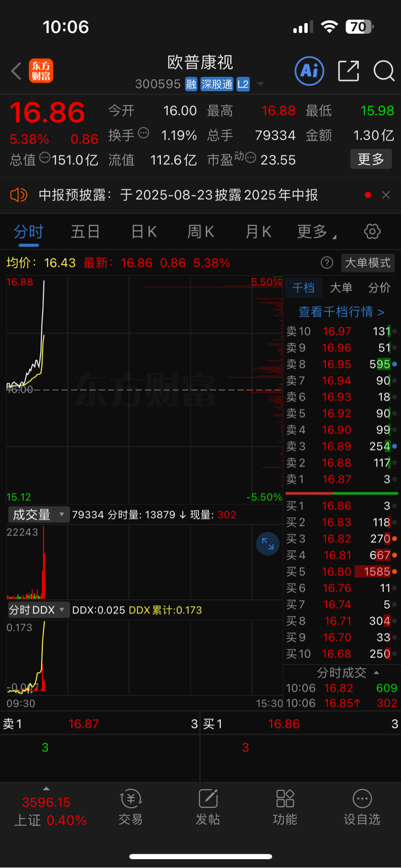401x868 pixels.
Task: Tap the intraday price chart area
Action: click(145, 390)
